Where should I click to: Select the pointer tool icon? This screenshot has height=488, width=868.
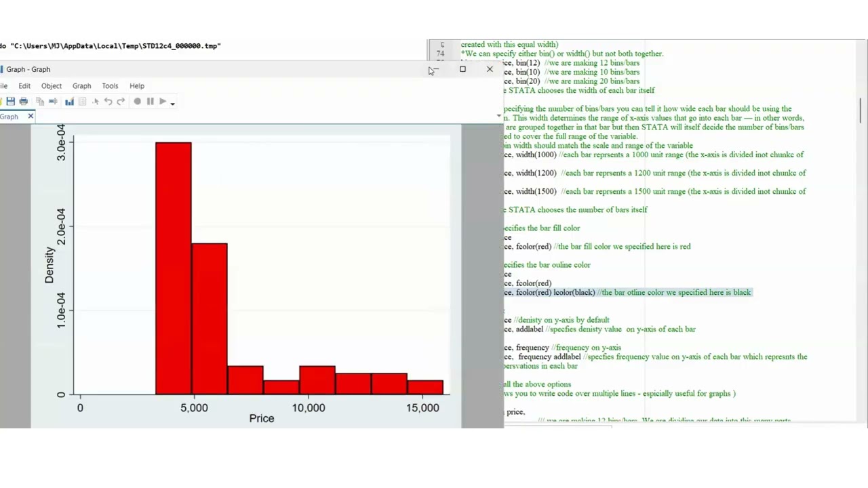pyautogui.click(x=96, y=102)
